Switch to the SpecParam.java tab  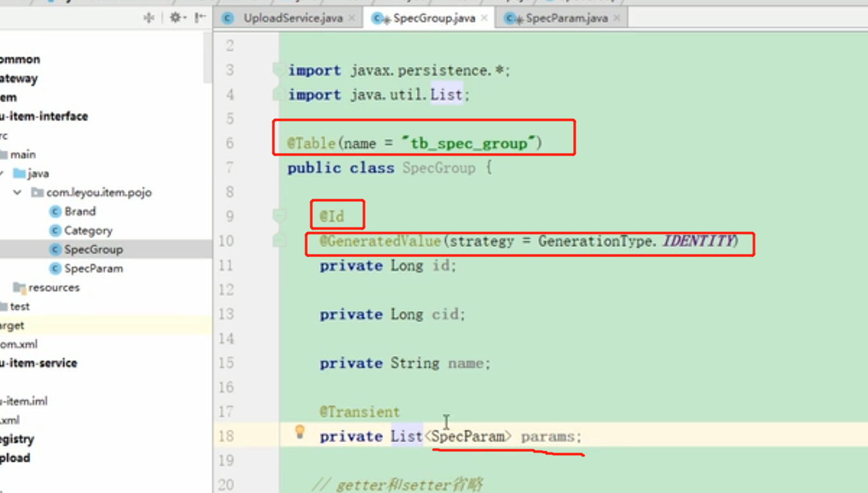click(567, 18)
